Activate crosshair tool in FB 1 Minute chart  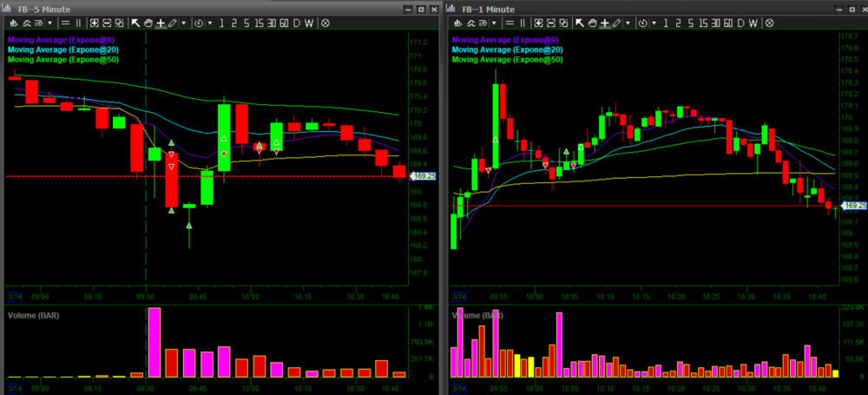pos(605,23)
